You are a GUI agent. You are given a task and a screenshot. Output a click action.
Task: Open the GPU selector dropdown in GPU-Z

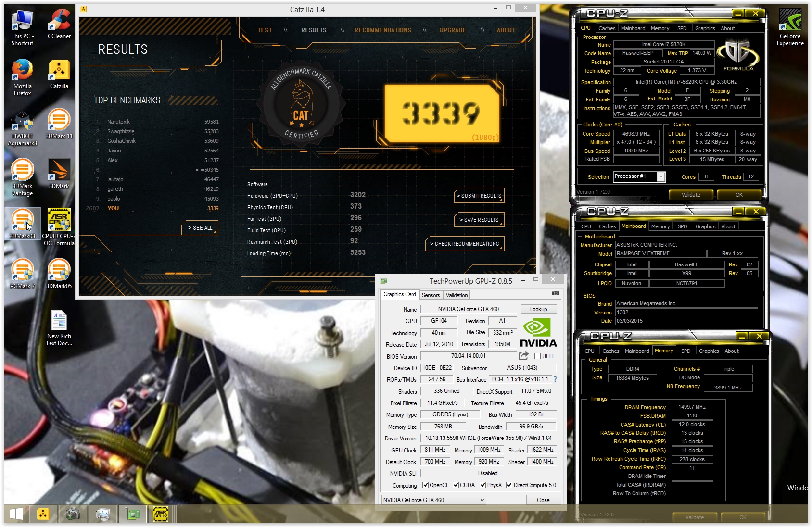coord(433,500)
